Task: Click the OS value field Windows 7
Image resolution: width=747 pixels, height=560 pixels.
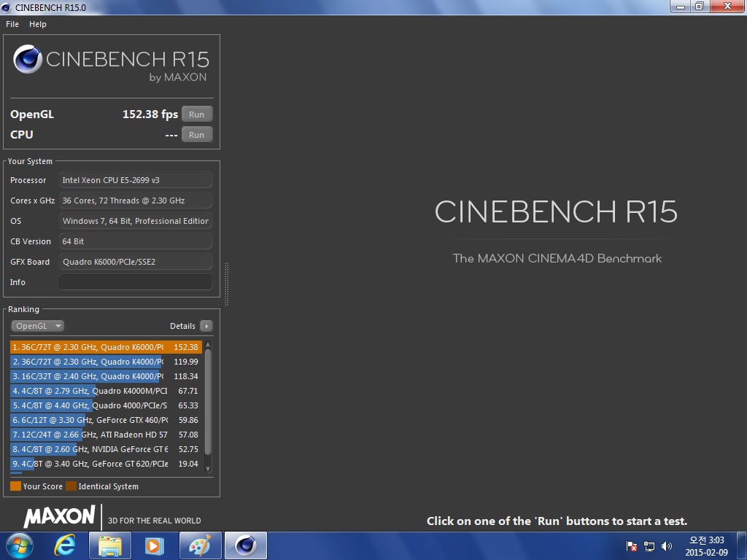Action: (135, 221)
